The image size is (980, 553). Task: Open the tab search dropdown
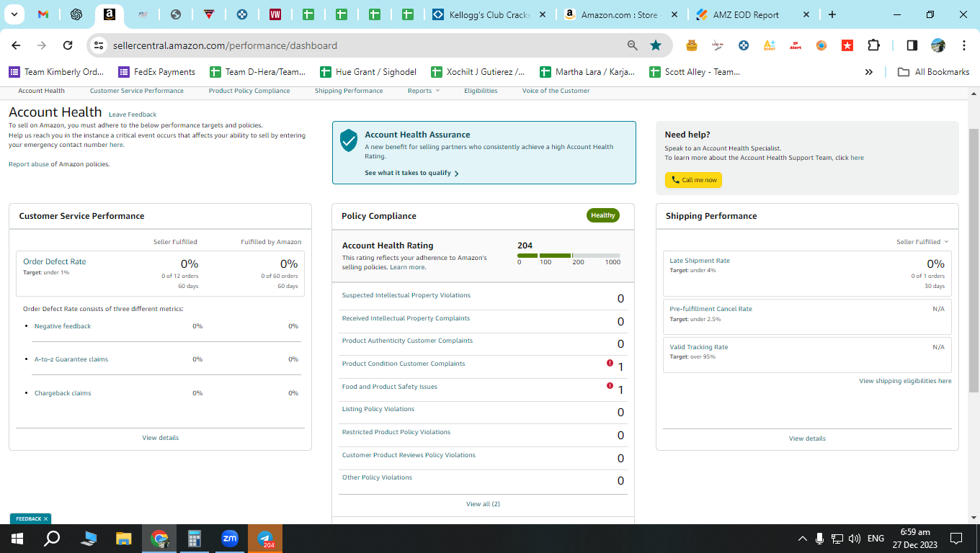click(x=14, y=14)
